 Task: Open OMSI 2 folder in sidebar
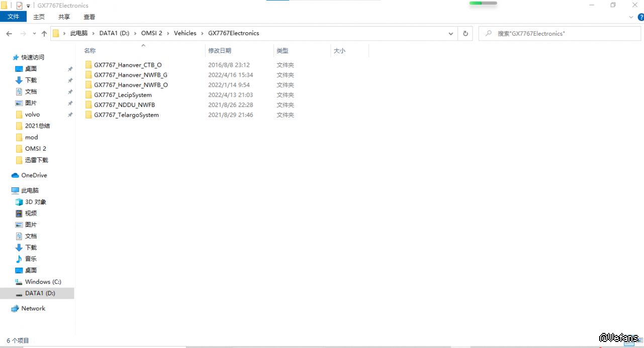(35, 149)
